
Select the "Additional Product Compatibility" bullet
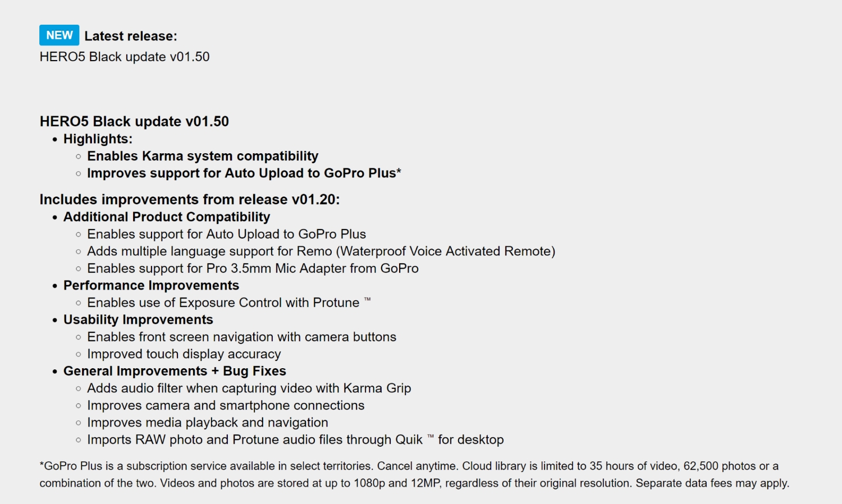point(166,217)
